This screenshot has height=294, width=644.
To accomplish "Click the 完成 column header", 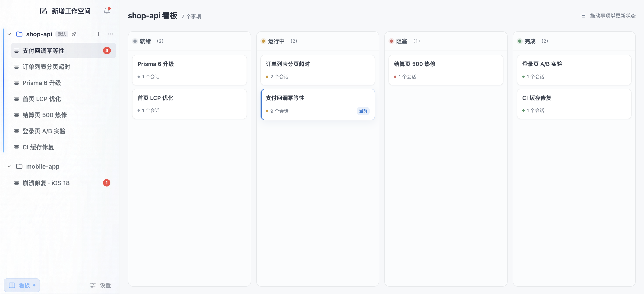I will 574,41.
